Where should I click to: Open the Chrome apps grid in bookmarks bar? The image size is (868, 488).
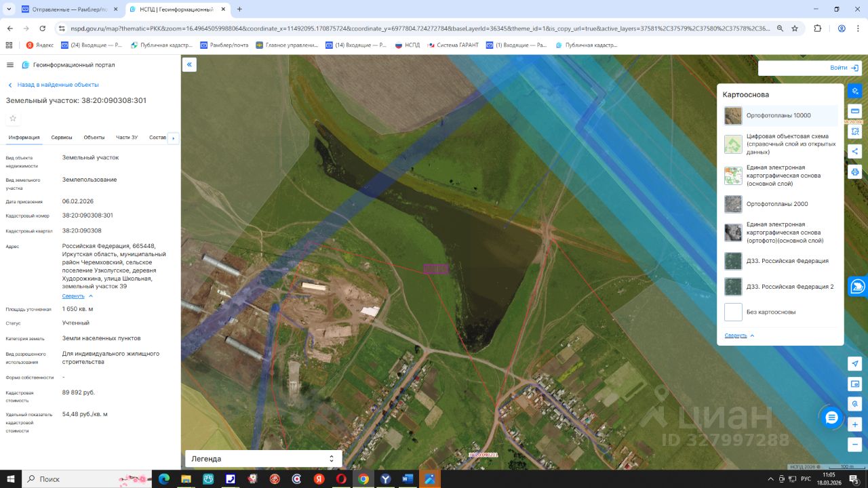tap(9, 45)
